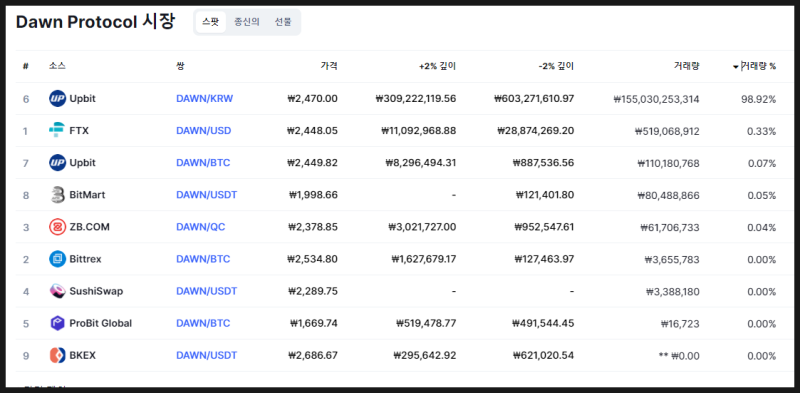Click the Upbit logo in row 7
The height and width of the screenshot is (393, 800).
(58, 163)
